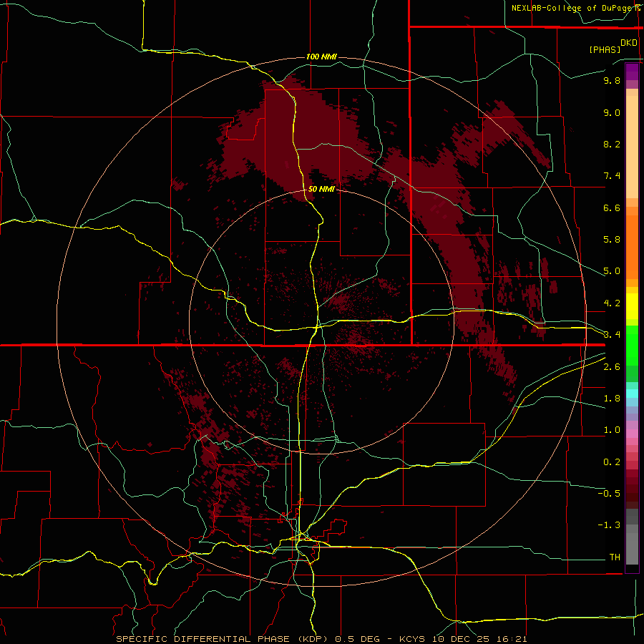Click the 1.0 scale value
Image resolution: width=644 pixels, height=644 pixels.
pos(612,430)
